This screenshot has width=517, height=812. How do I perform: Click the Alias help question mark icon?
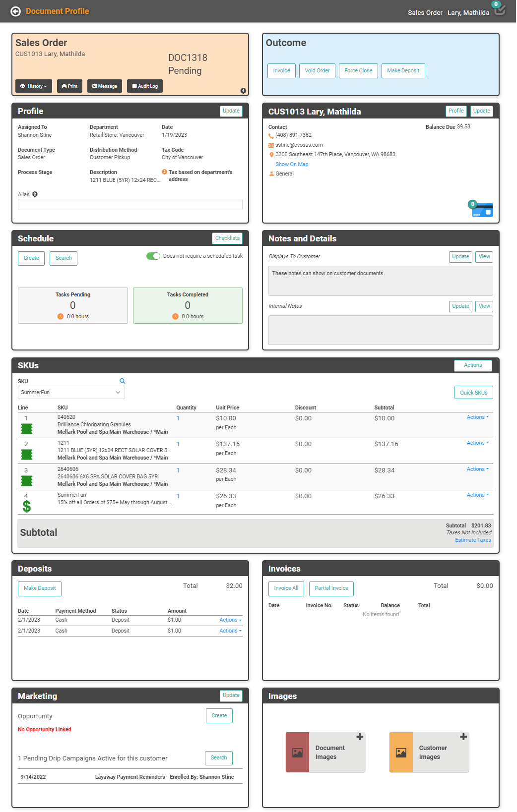[x=35, y=194]
